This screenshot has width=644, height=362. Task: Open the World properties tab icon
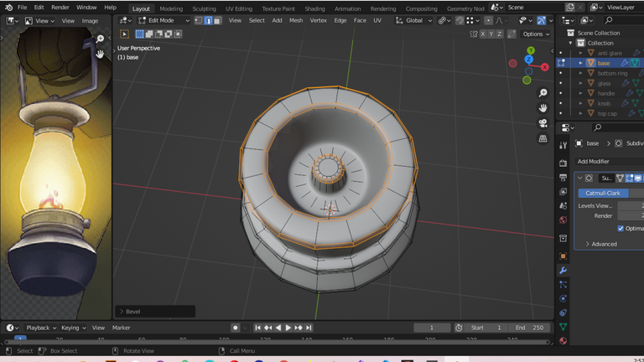click(563, 220)
